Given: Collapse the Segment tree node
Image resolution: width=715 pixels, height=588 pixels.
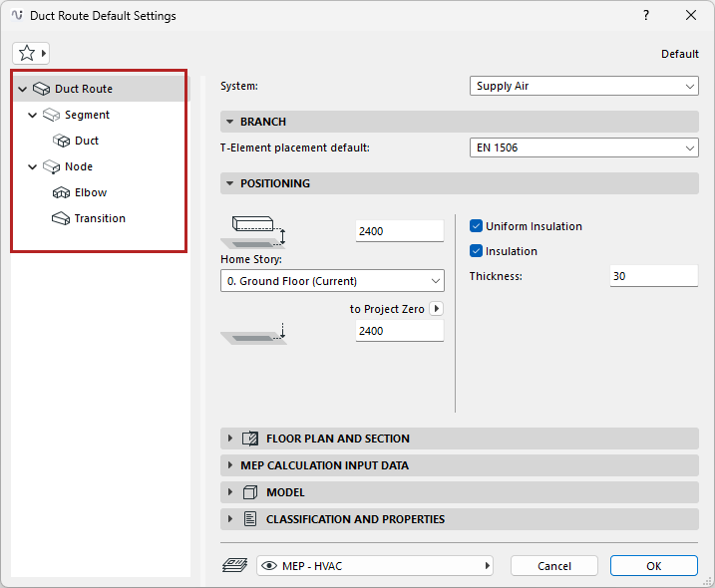Looking at the screenshot, I should coord(32,115).
